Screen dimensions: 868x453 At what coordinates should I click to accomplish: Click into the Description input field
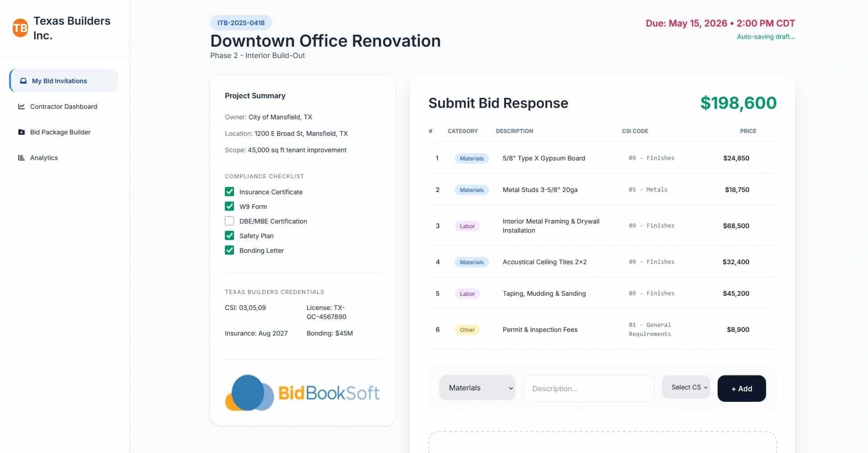588,389
